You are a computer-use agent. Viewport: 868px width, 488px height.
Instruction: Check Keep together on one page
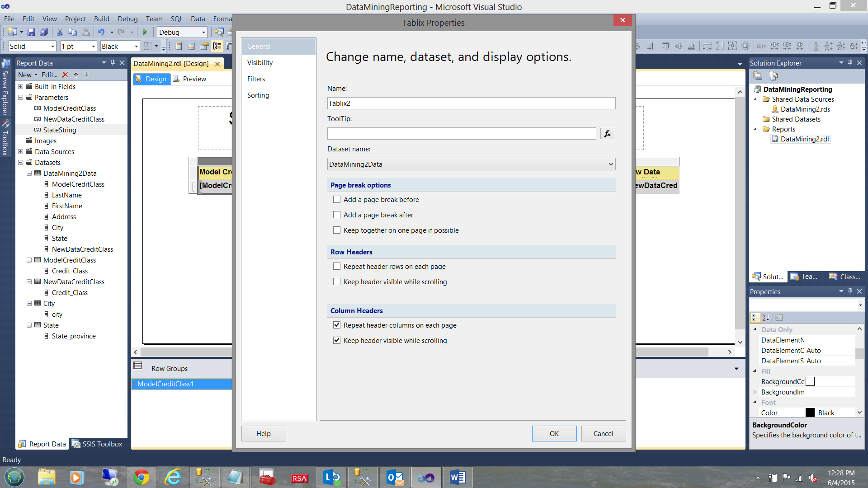pyautogui.click(x=337, y=230)
